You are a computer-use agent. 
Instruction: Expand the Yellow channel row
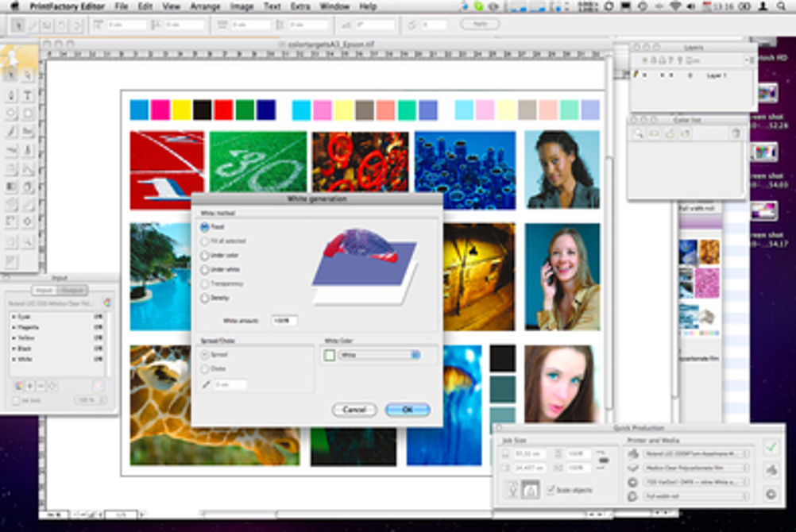pyautogui.click(x=14, y=337)
